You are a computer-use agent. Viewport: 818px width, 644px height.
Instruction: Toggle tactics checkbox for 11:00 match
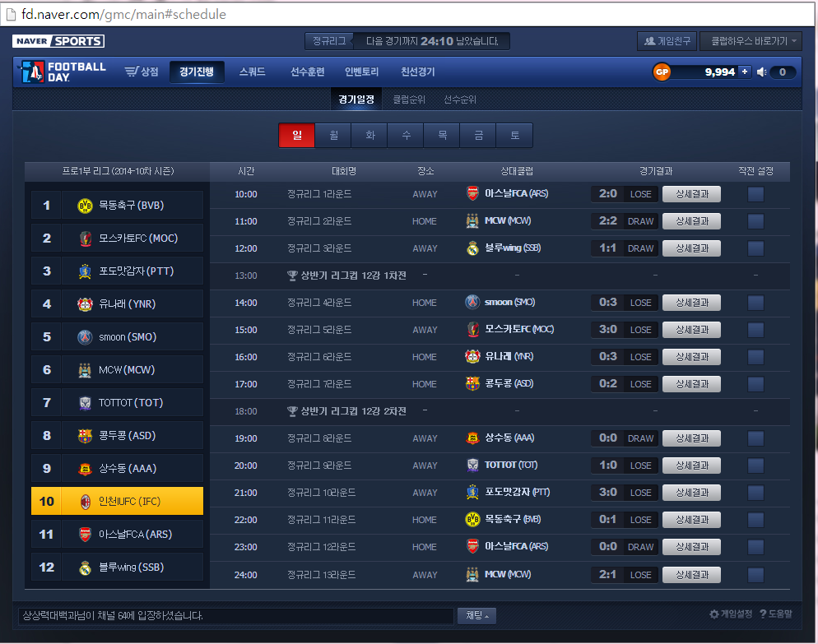(755, 221)
